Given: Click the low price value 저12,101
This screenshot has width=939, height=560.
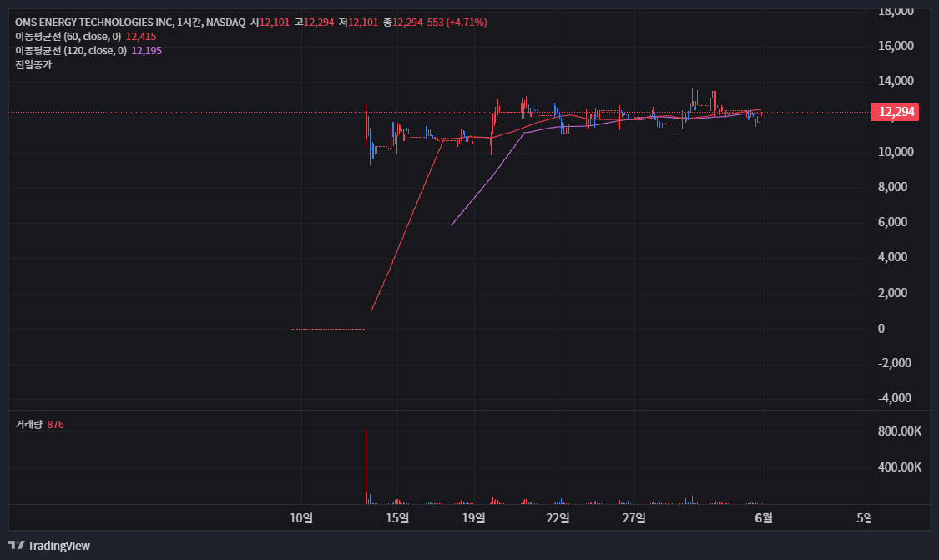Looking at the screenshot, I should click(359, 23).
